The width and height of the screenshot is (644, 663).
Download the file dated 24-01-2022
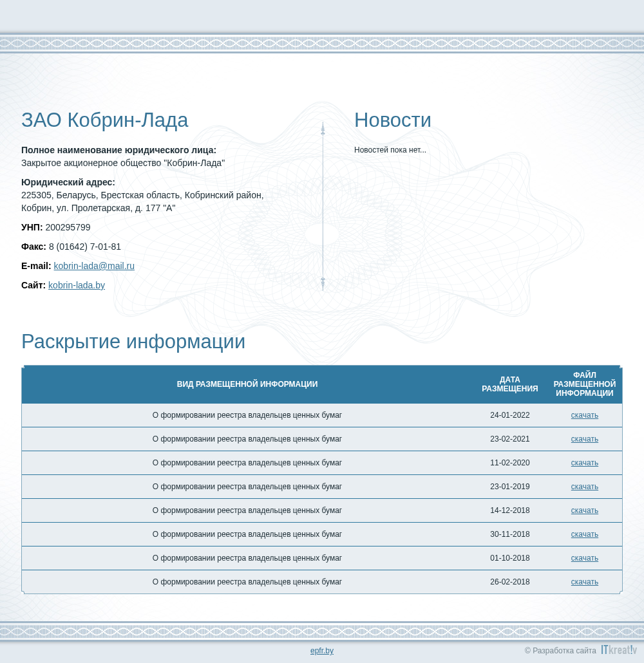[x=584, y=415]
